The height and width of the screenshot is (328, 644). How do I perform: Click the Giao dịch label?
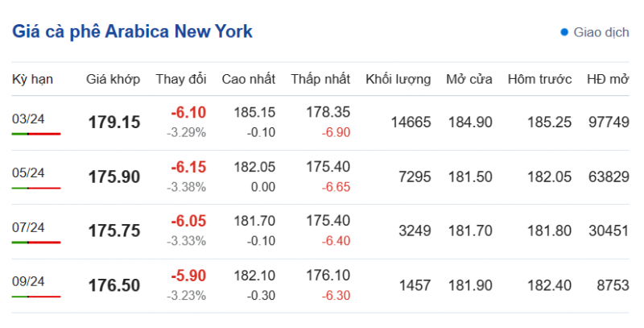[x=601, y=33]
